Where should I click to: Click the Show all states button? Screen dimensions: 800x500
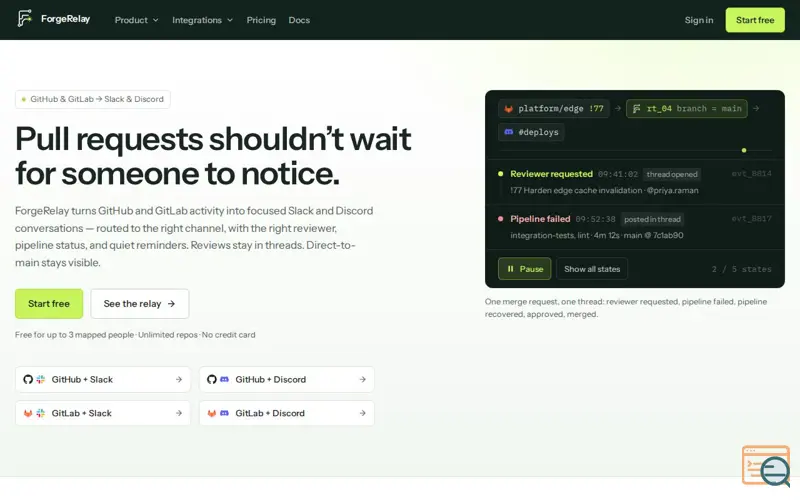[592, 269]
